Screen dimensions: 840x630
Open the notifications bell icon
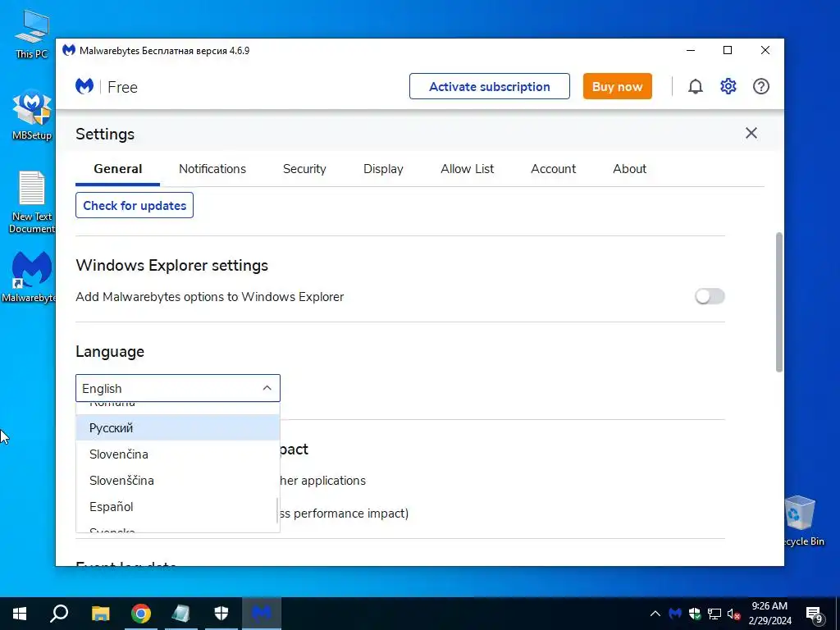click(696, 86)
